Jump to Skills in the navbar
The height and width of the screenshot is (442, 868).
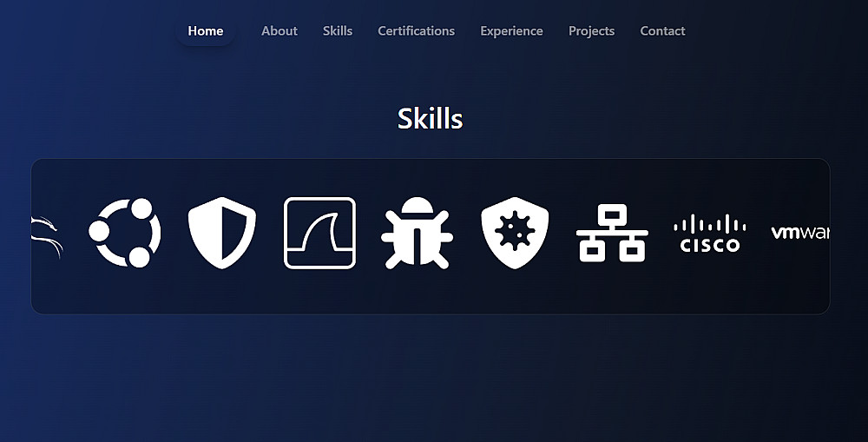(338, 31)
